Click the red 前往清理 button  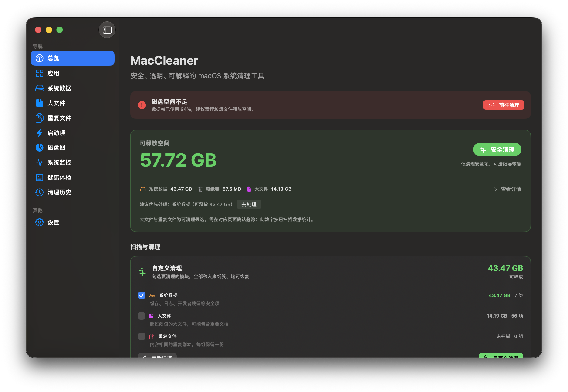coord(504,105)
